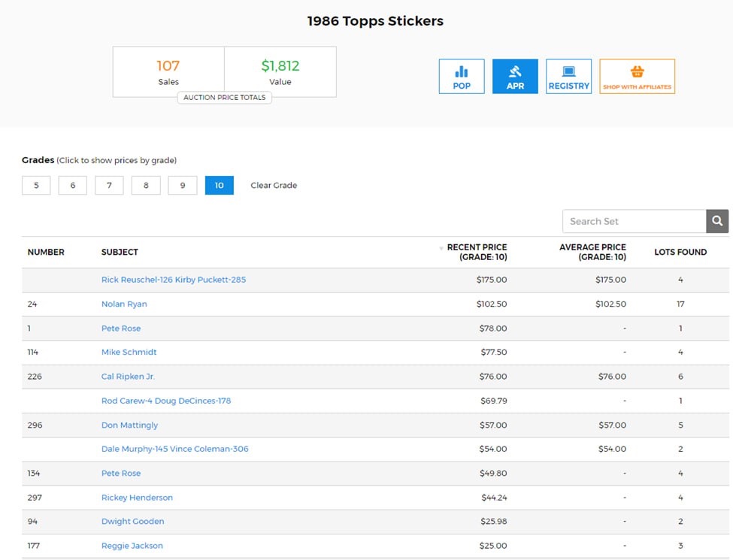Click sticker number 177 cell
The width and height of the screenshot is (733, 560).
coord(34,546)
